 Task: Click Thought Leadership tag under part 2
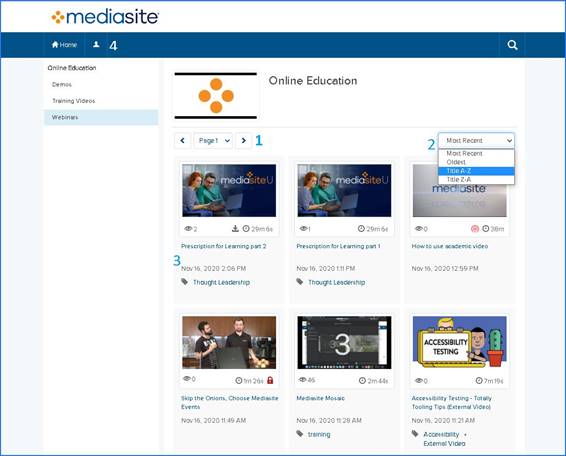coord(221,282)
